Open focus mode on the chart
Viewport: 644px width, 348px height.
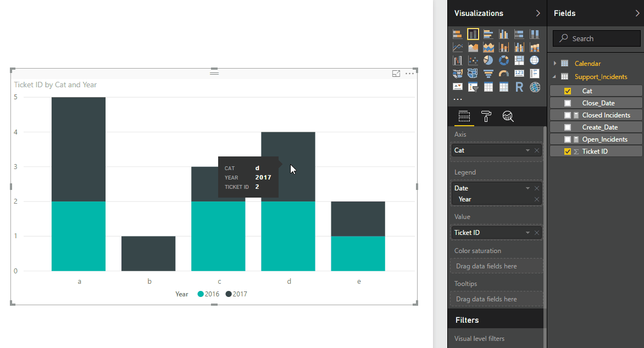tap(396, 74)
